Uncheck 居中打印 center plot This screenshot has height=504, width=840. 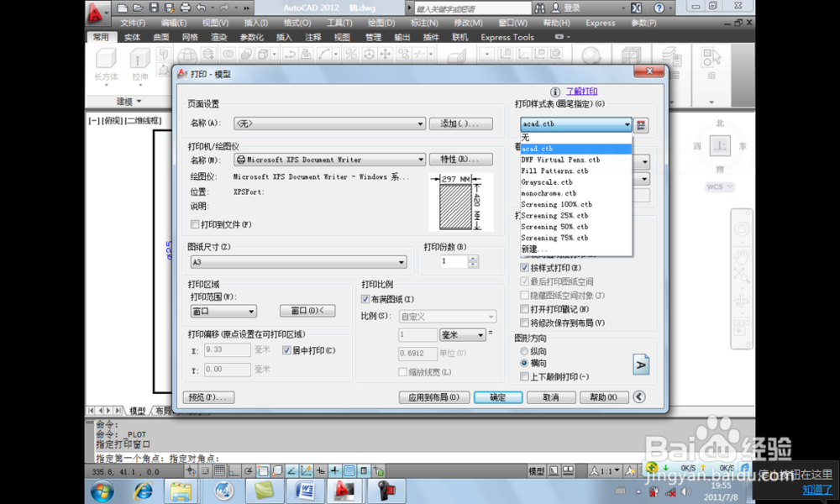(286, 350)
